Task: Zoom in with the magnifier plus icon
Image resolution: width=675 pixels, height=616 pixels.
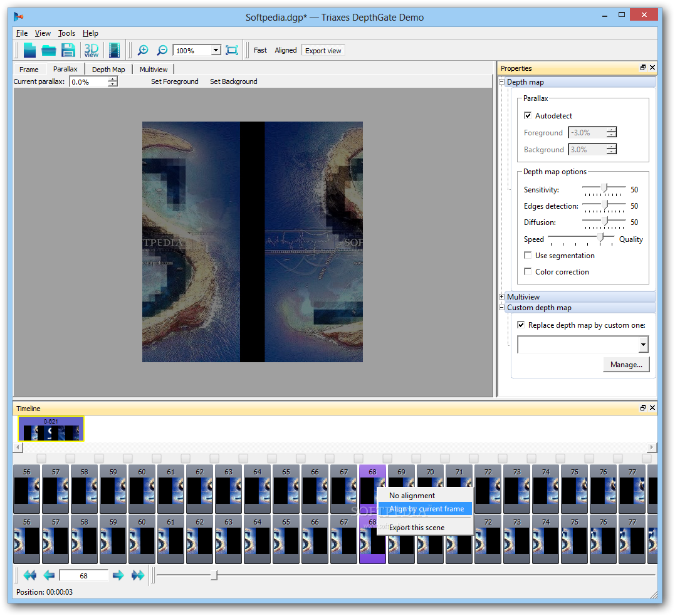Action: [142, 50]
